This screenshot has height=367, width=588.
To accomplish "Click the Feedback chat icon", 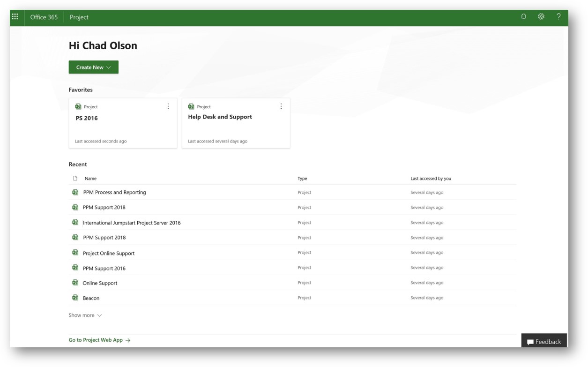I will click(530, 342).
